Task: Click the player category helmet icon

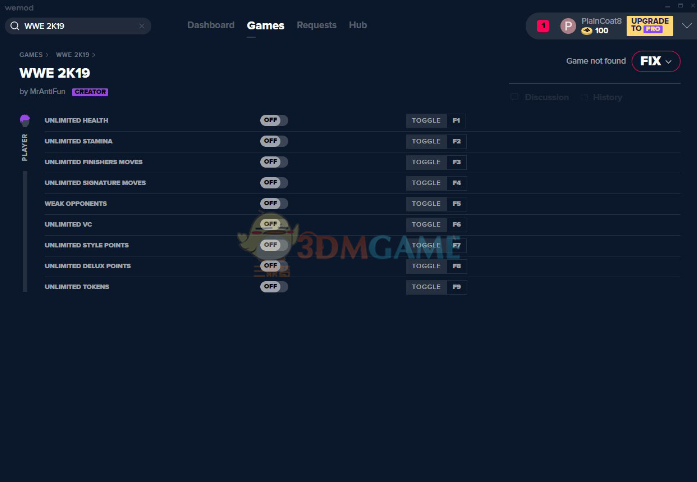Action: [x=25, y=120]
